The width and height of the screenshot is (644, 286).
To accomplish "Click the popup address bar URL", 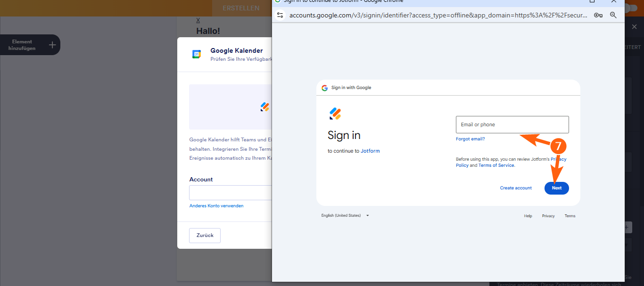I will pyautogui.click(x=438, y=15).
